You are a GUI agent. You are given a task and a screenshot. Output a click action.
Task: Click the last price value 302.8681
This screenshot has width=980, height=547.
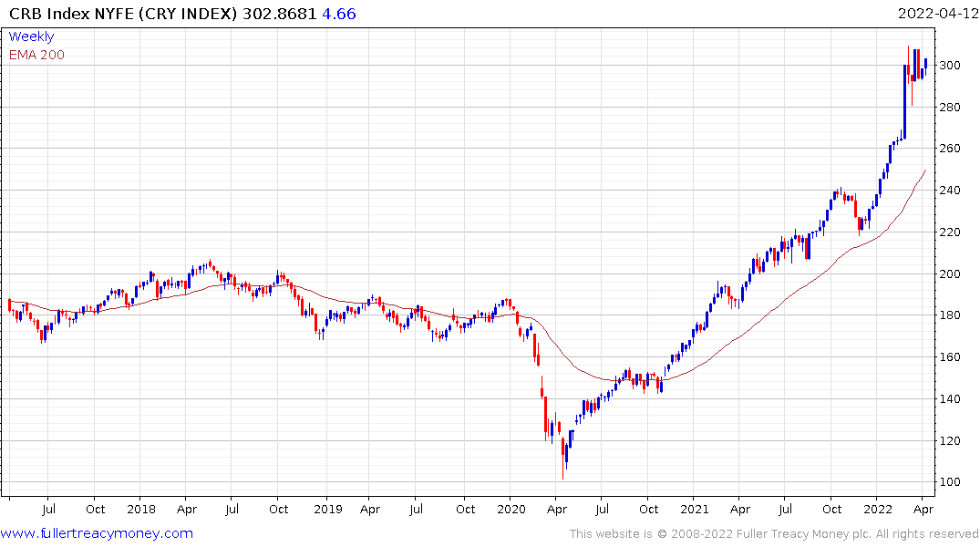click(x=279, y=14)
